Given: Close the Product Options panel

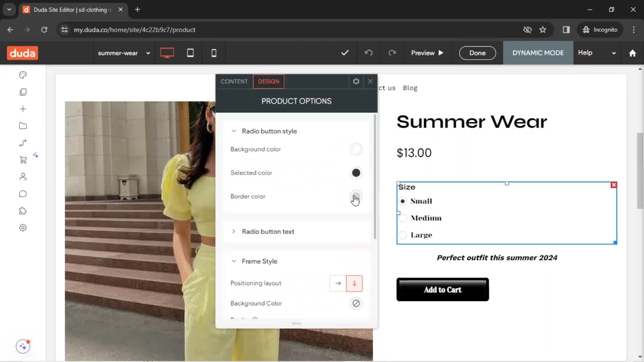Looking at the screenshot, I should [370, 81].
